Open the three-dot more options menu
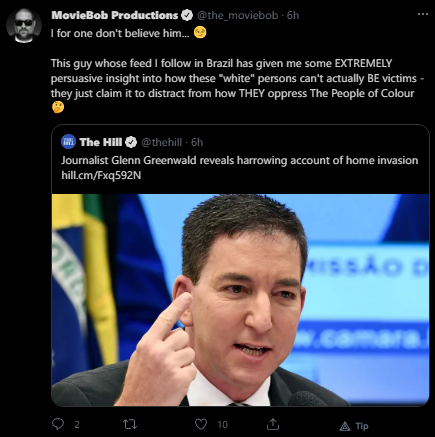This screenshot has height=437, width=435. pyautogui.click(x=423, y=14)
